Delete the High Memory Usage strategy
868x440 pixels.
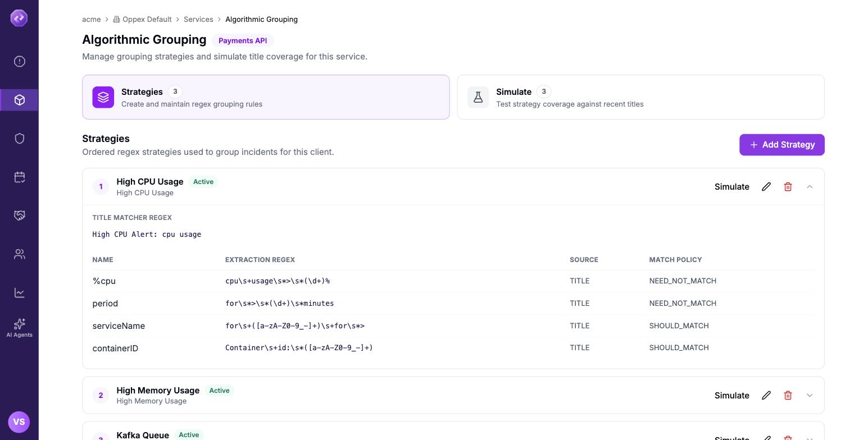(x=788, y=396)
